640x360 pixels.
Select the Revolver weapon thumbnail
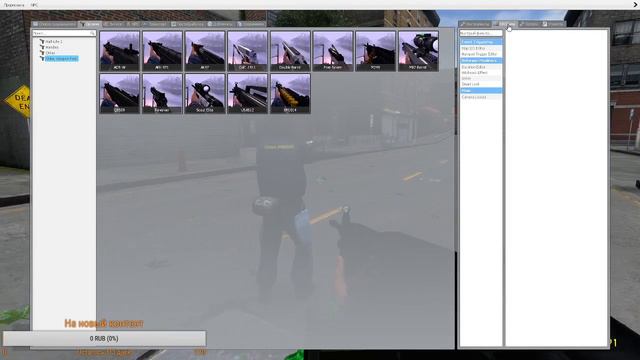click(162, 93)
